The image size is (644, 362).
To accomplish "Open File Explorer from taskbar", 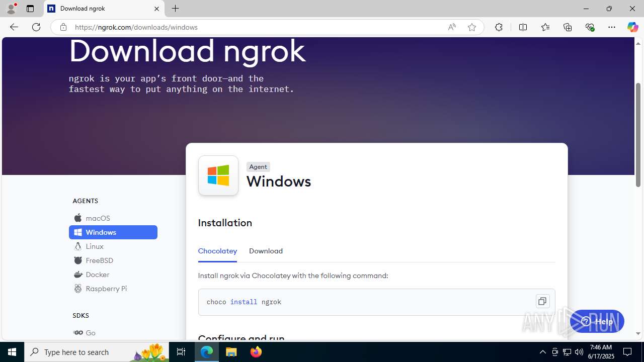I will 231,352.
